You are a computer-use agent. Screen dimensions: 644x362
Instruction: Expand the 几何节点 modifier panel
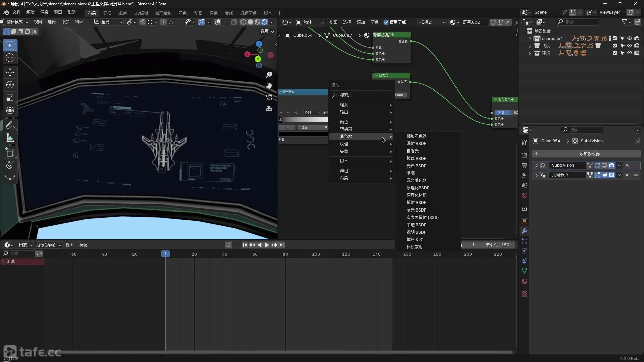(536, 175)
